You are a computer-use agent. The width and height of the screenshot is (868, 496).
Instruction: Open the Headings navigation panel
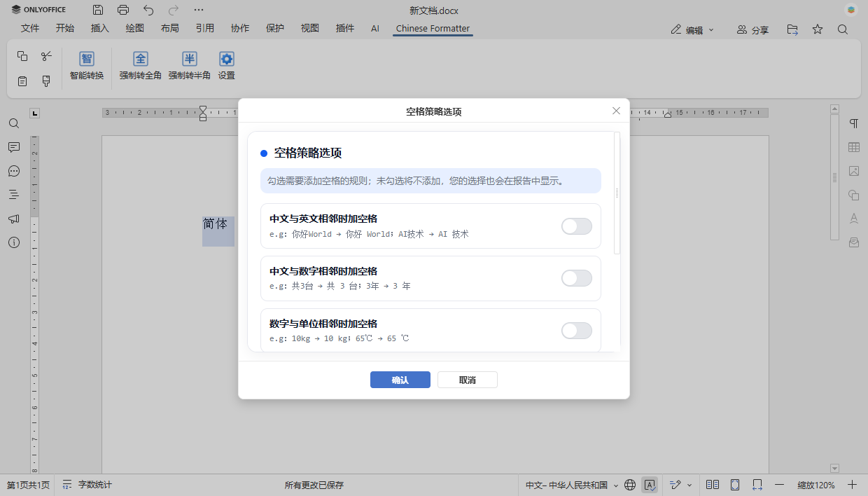(x=14, y=195)
